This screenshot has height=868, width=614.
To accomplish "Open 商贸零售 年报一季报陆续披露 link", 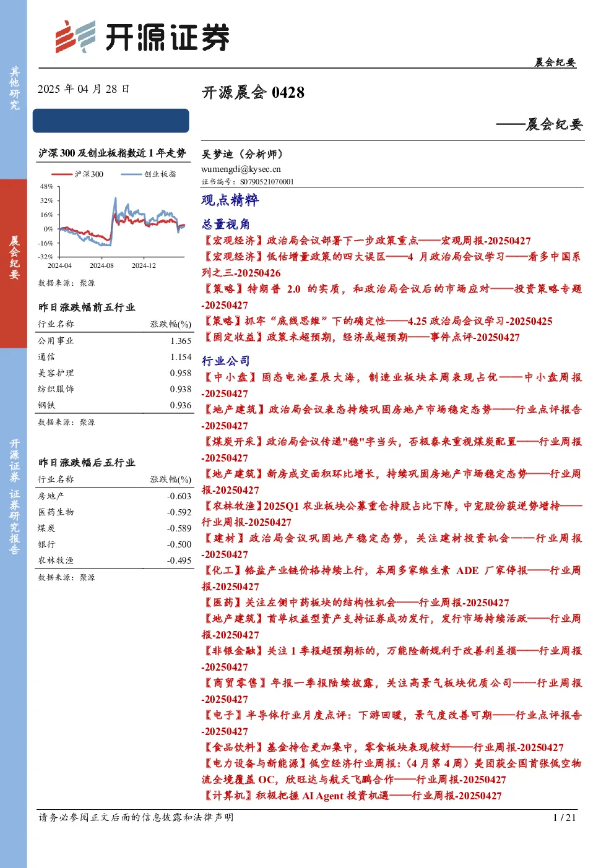I will [x=392, y=691].
